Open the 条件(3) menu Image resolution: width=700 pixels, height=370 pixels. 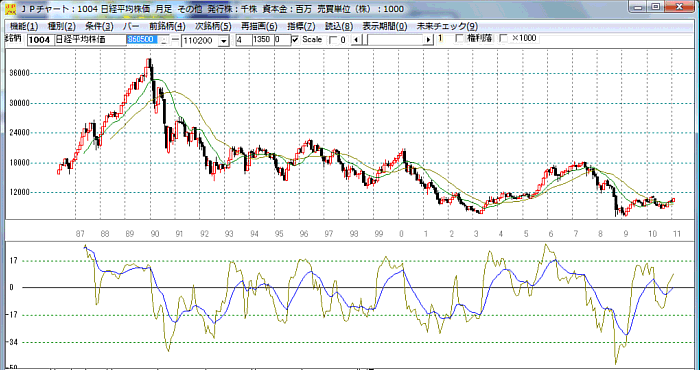tap(100, 26)
